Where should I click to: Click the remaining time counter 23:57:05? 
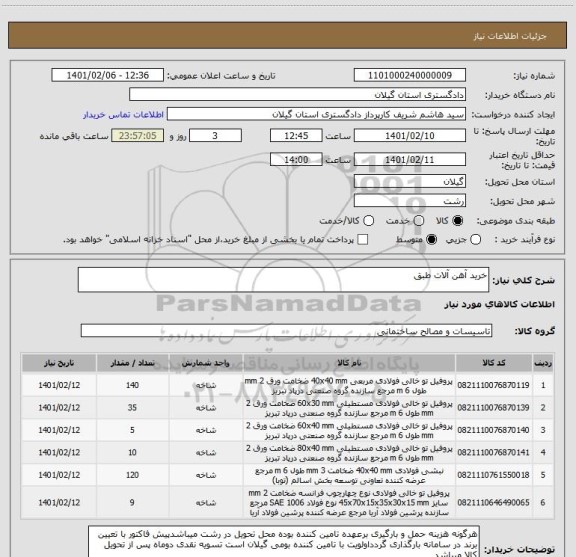(x=138, y=136)
